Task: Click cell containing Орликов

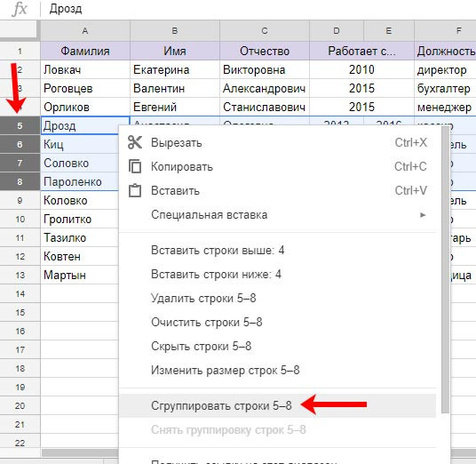Action: pos(85,107)
